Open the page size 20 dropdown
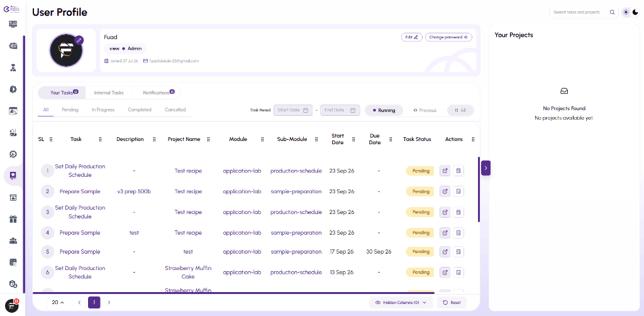 58,302
